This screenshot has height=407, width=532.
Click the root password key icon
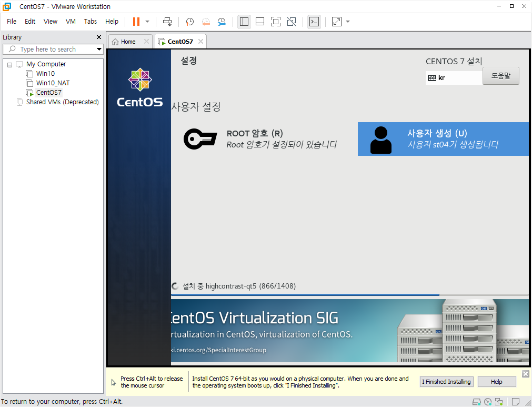click(200, 139)
